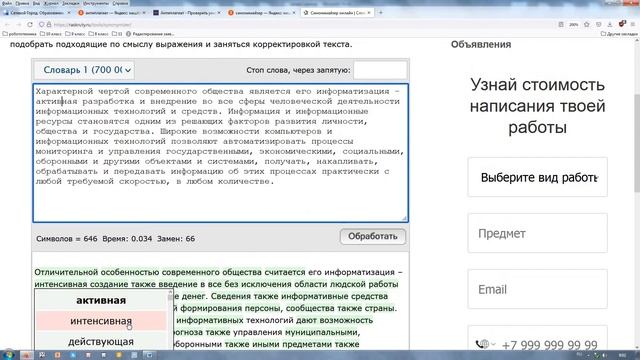Viewport: 640px width, 360px height.
Task: Open Другие закладки folder
Action: pos(619,34)
